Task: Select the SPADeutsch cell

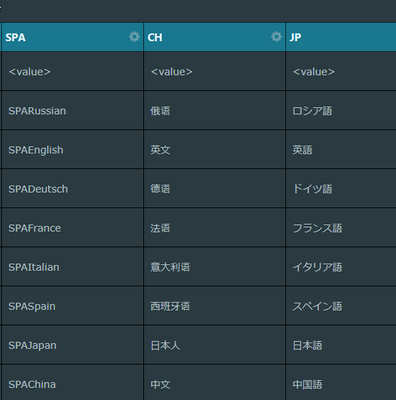Action: (x=72, y=189)
